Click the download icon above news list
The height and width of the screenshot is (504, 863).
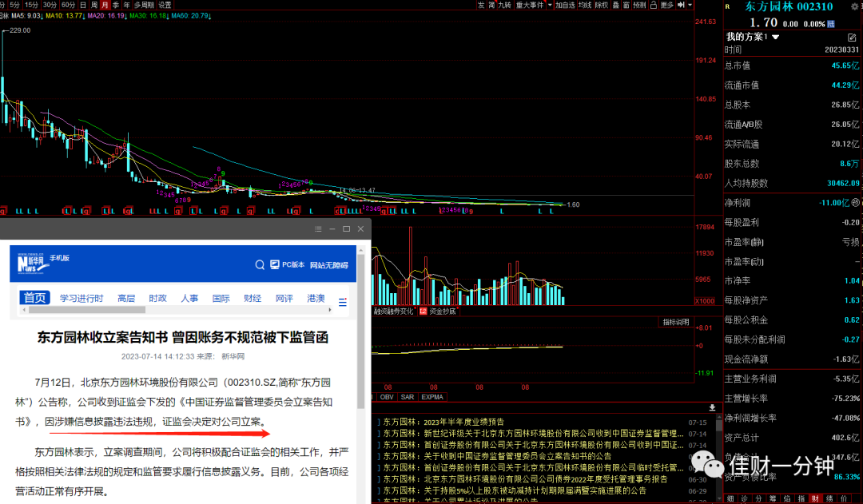(x=712, y=407)
